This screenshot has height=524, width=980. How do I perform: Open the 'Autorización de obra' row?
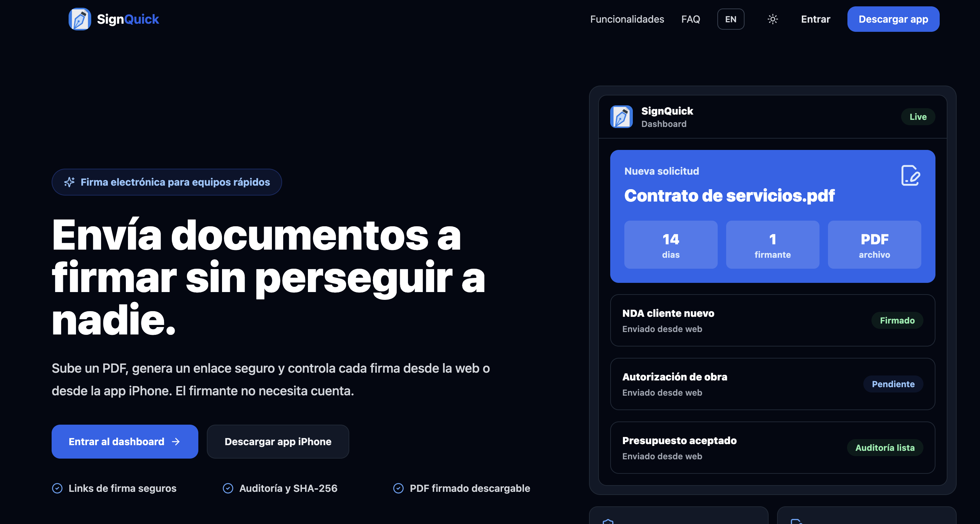click(773, 384)
